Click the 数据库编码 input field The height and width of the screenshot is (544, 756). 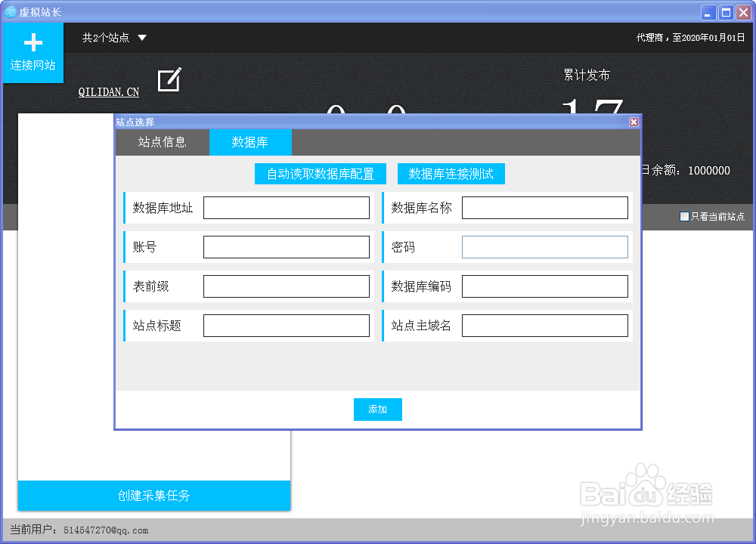click(545, 286)
